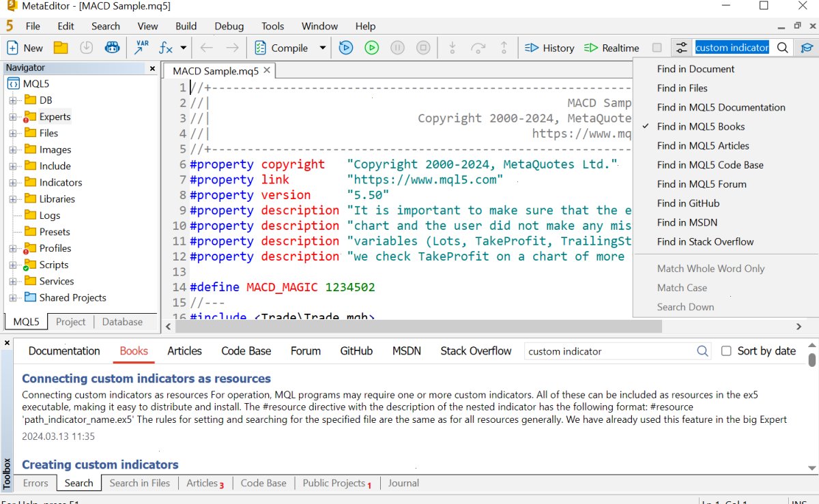Expand the Experts folder in Navigator
Viewport: 819px width, 504px height.
[12, 117]
